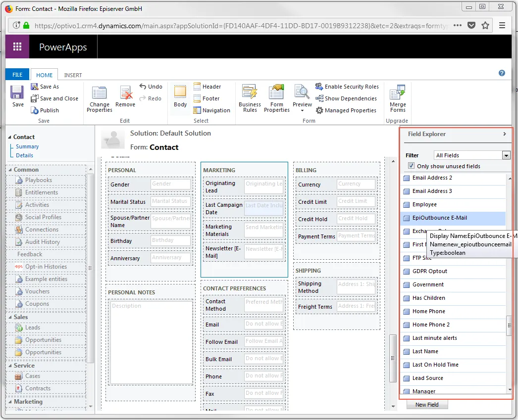Select the Credit Limit form field
Screen dimensions: 518x420
click(x=336, y=201)
